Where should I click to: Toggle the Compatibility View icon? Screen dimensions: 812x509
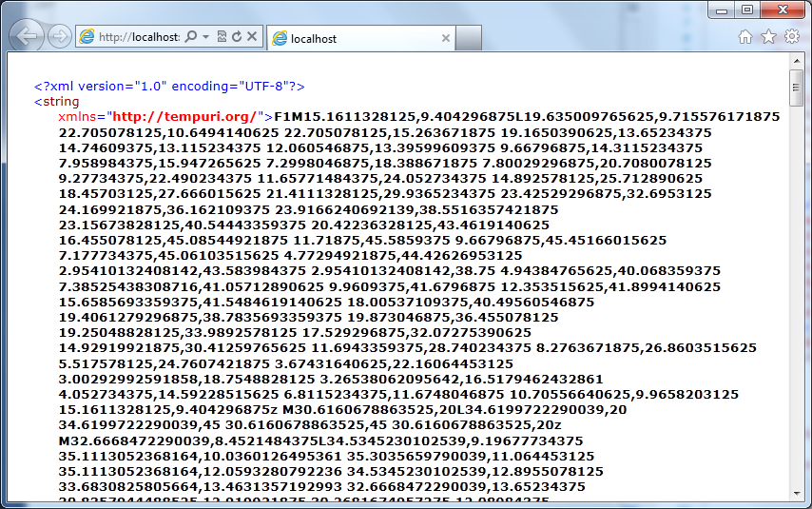tap(222, 36)
